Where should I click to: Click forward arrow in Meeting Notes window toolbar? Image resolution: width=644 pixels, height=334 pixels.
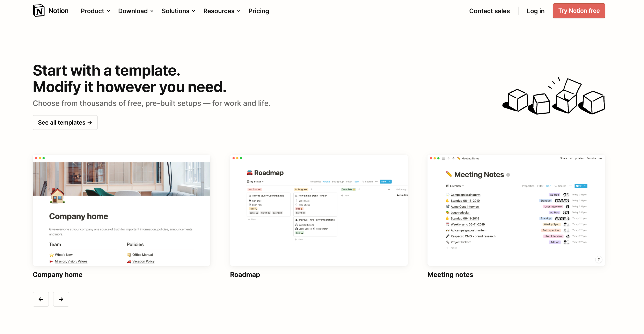point(453,158)
